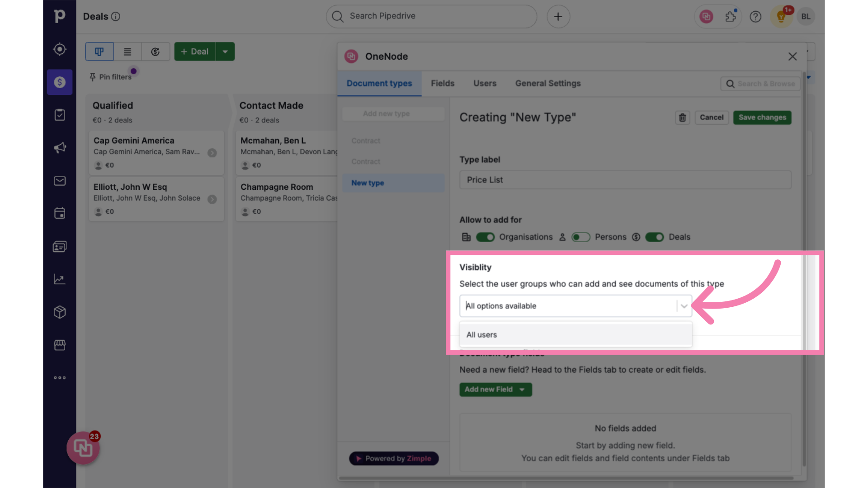Click Powered by Zimple badge
868x488 pixels.
[x=394, y=459]
